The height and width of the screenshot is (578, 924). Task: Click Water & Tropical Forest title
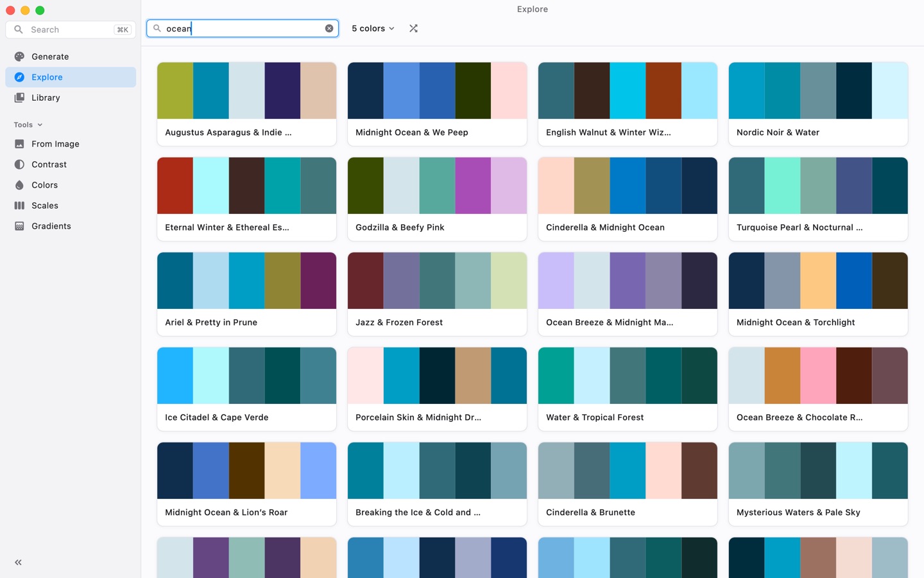pyautogui.click(x=595, y=417)
